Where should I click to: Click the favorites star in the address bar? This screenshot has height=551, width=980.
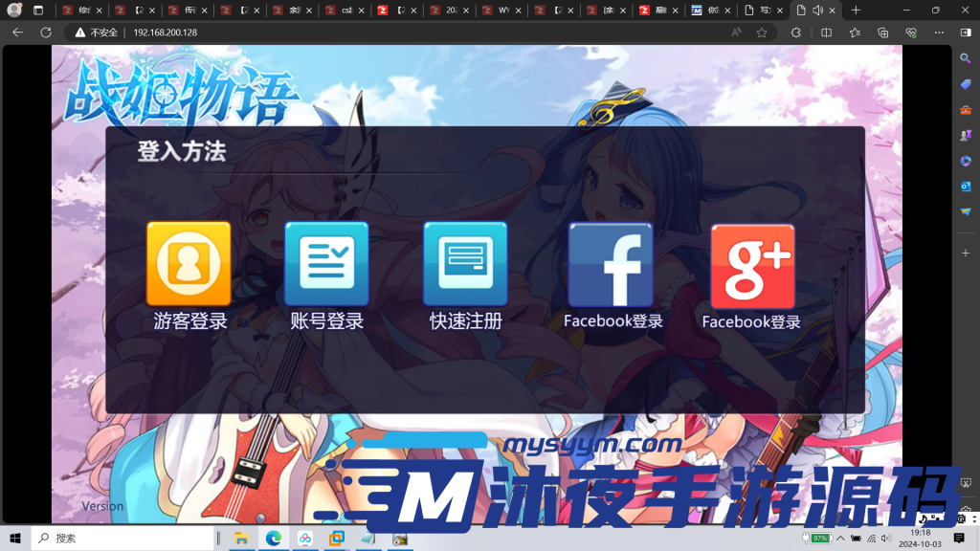coord(761,32)
